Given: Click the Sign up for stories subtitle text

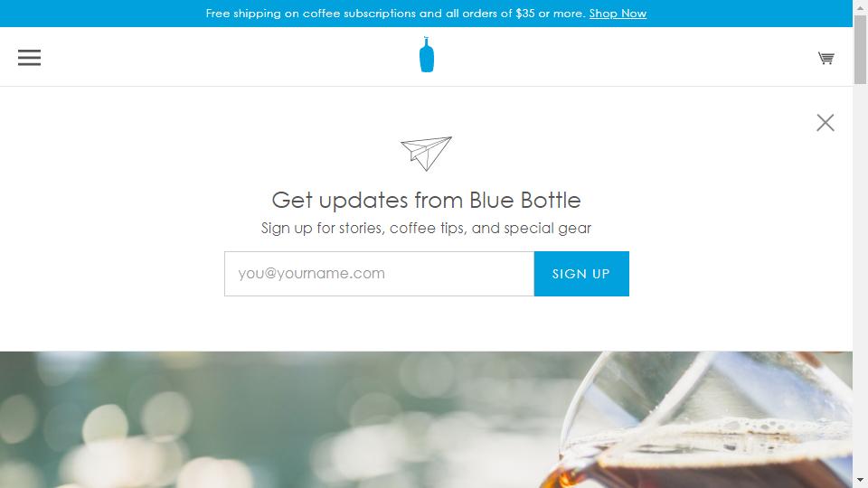Looking at the screenshot, I should [x=426, y=228].
